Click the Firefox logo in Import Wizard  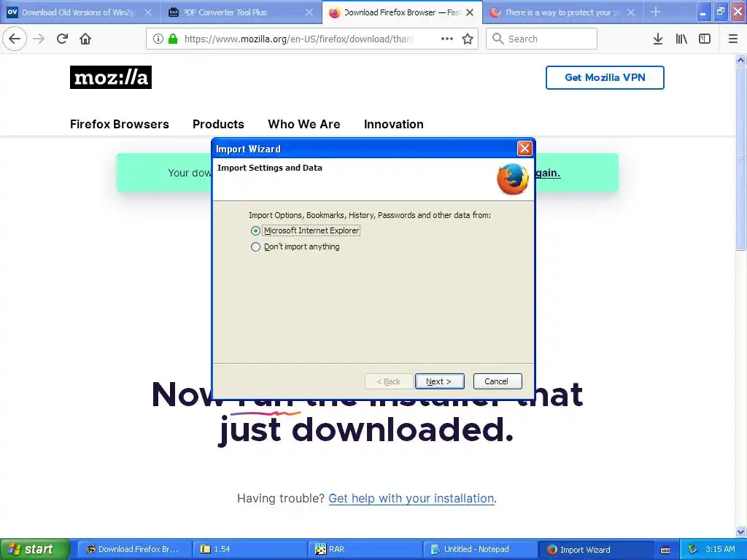[x=513, y=179]
